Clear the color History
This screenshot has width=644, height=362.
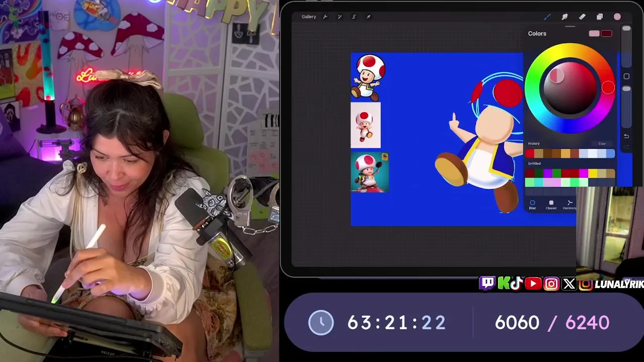pos(602,144)
